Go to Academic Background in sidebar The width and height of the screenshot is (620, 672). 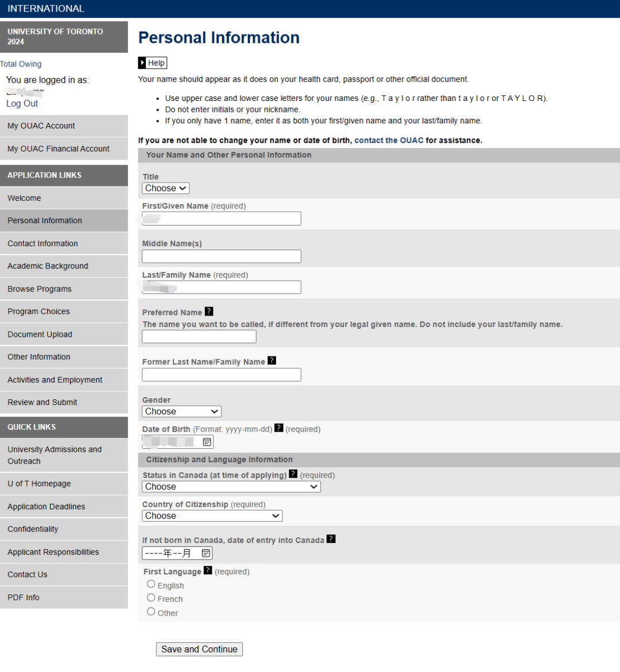64,266
